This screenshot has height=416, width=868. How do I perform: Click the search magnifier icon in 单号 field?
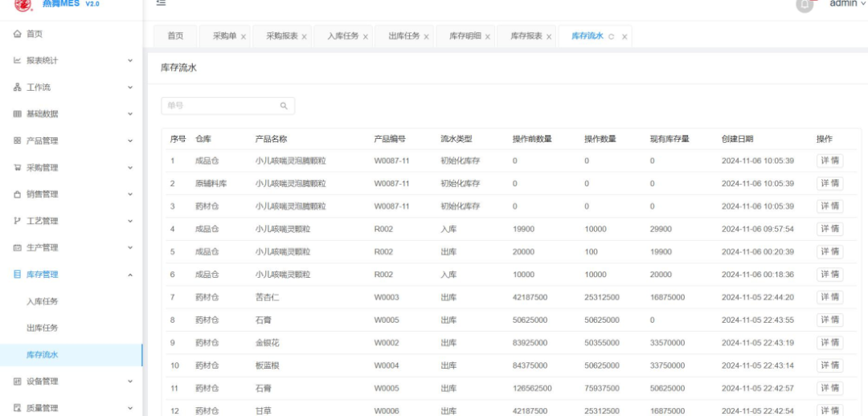pyautogui.click(x=284, y=106)
